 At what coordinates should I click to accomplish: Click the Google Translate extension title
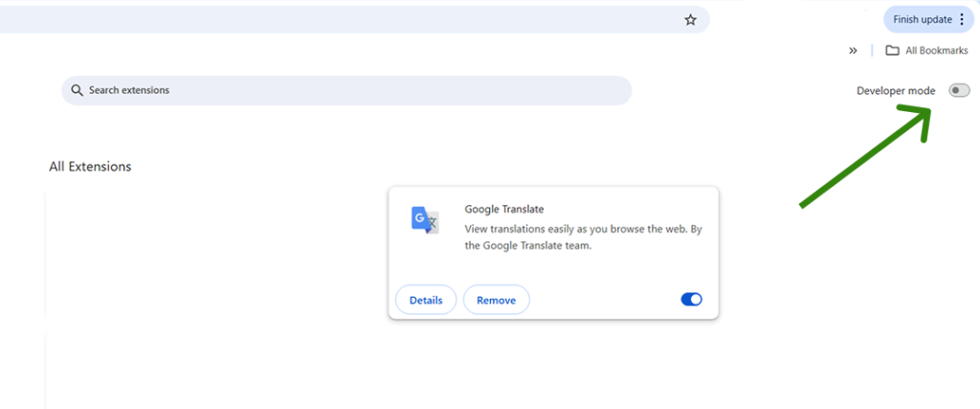(x=503, y=209)
